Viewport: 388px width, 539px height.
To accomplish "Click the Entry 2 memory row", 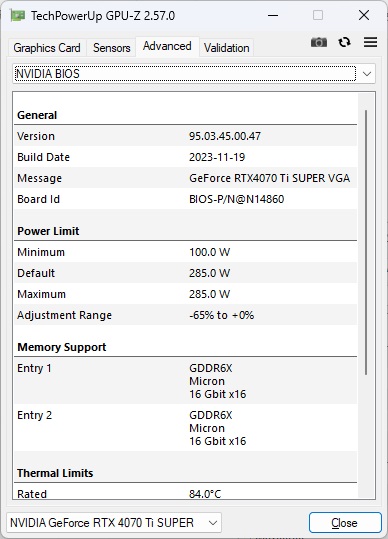I will point(186,428).
